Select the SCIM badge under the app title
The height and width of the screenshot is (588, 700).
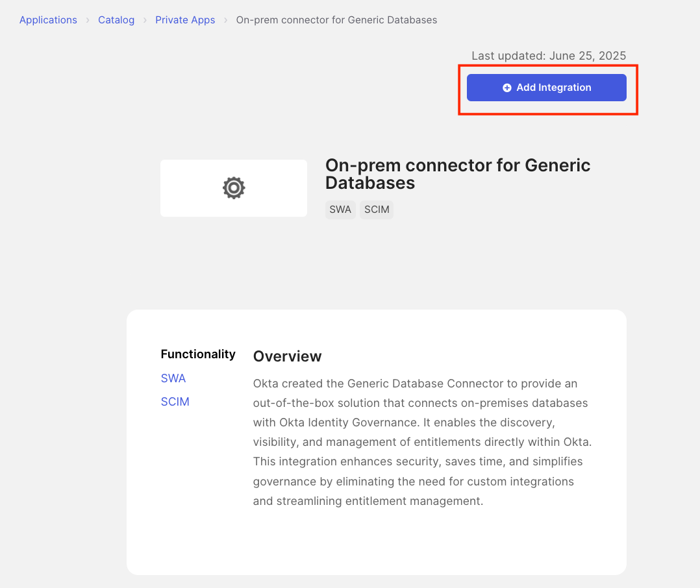click(x=377, y=209)
